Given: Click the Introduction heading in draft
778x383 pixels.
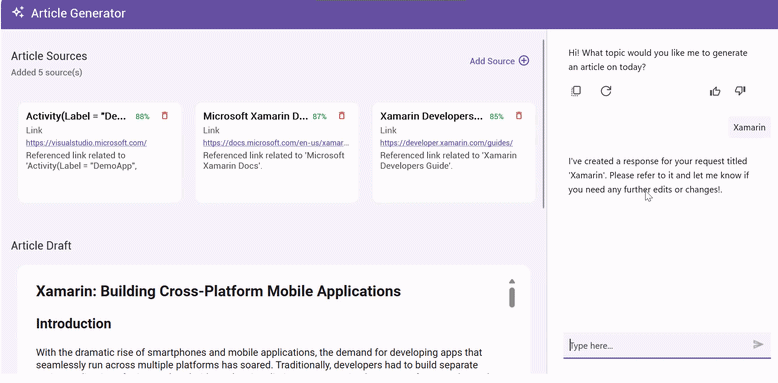Looking at the screenshot, I should point(73,324).
